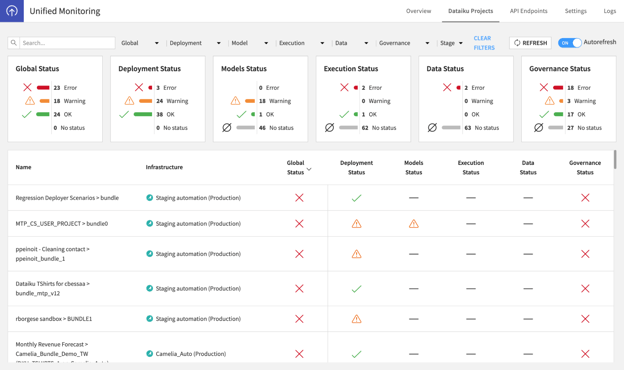Click the OK checkmark in Execution Status card
624x370 pixels.
click(x=344, y=115)
